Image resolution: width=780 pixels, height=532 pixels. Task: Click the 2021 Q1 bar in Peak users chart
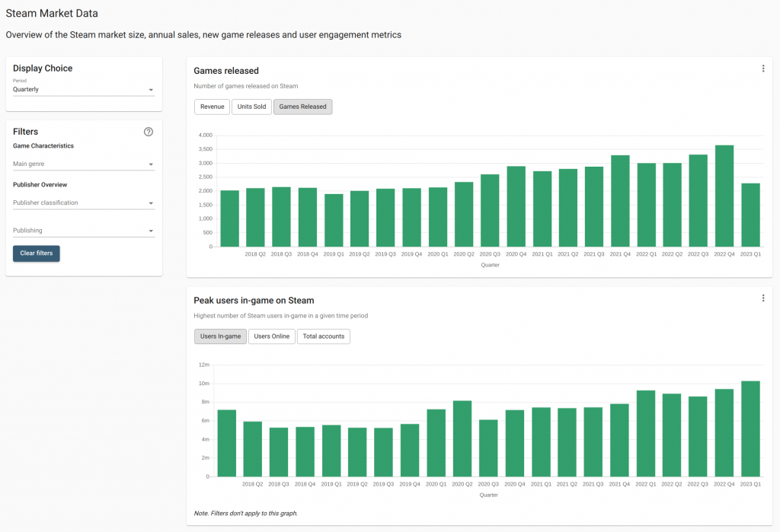click(542, 442)
